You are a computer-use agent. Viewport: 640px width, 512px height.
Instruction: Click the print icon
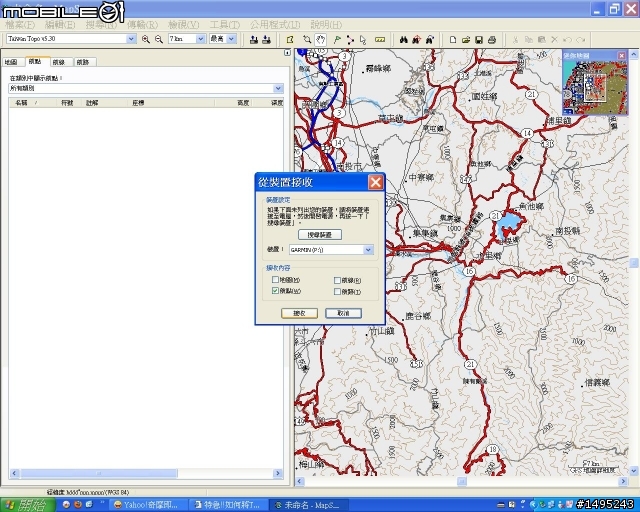(x=492, y=40)
